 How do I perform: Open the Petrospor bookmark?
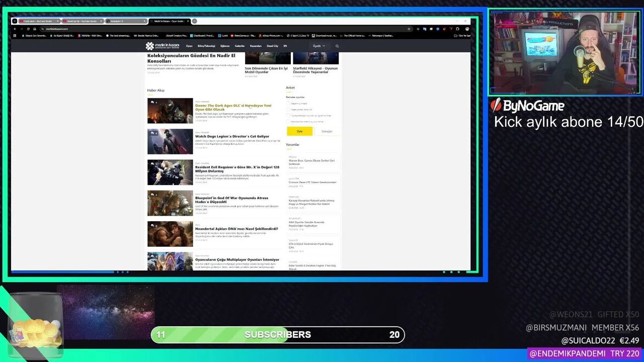click(x=380, y=36)
